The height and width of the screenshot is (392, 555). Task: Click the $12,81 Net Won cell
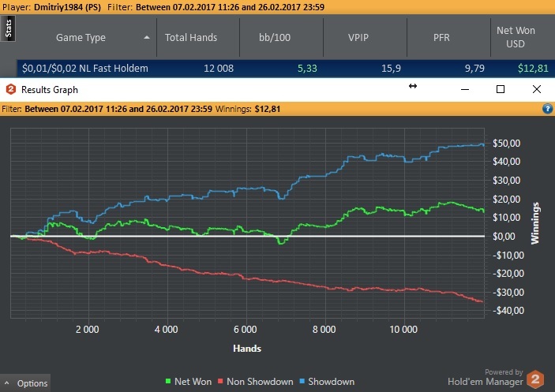point(533,68)
